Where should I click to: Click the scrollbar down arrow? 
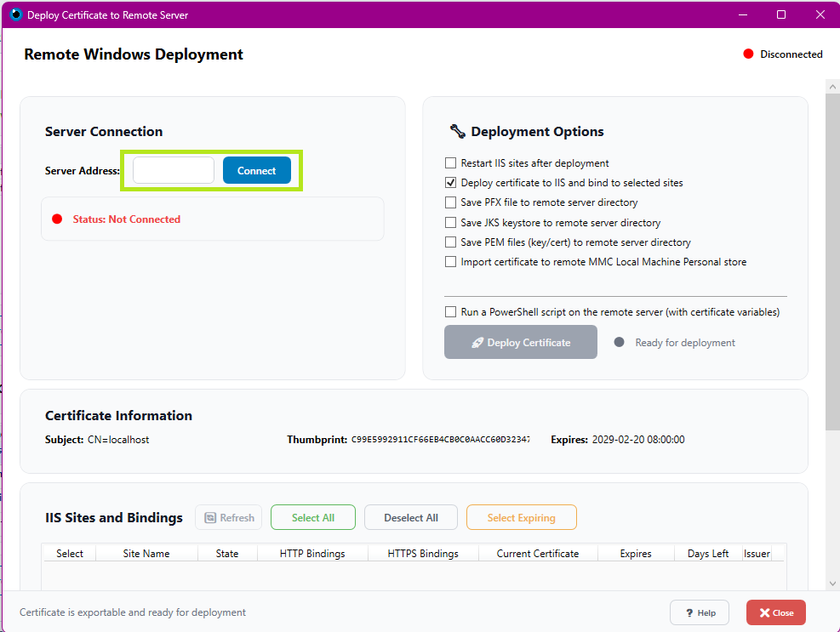(x=832, y=584)
